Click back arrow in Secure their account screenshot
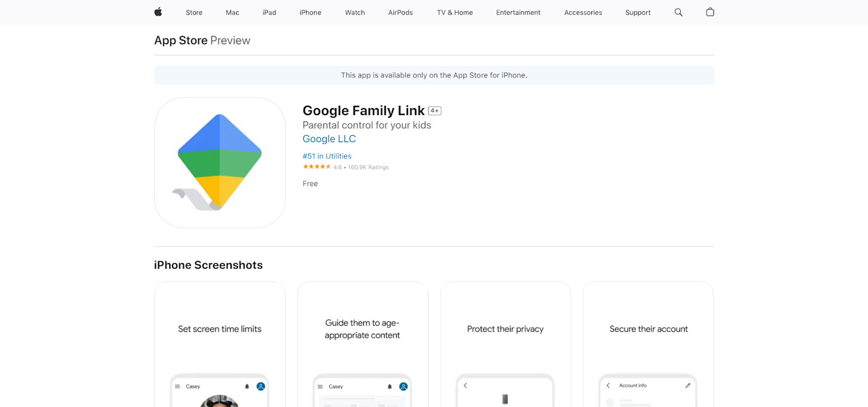Viewport: 868px width, 407px height. (608, 385)
